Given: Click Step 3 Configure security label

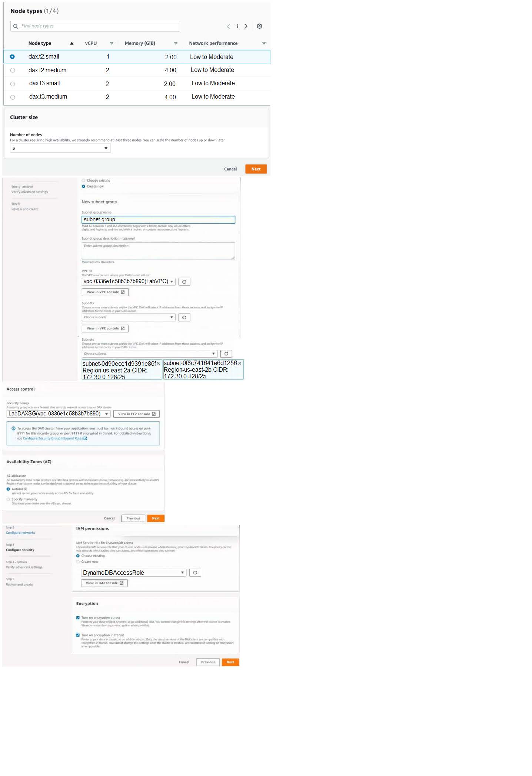Looking at the screenshot, I should pos(20,550).
